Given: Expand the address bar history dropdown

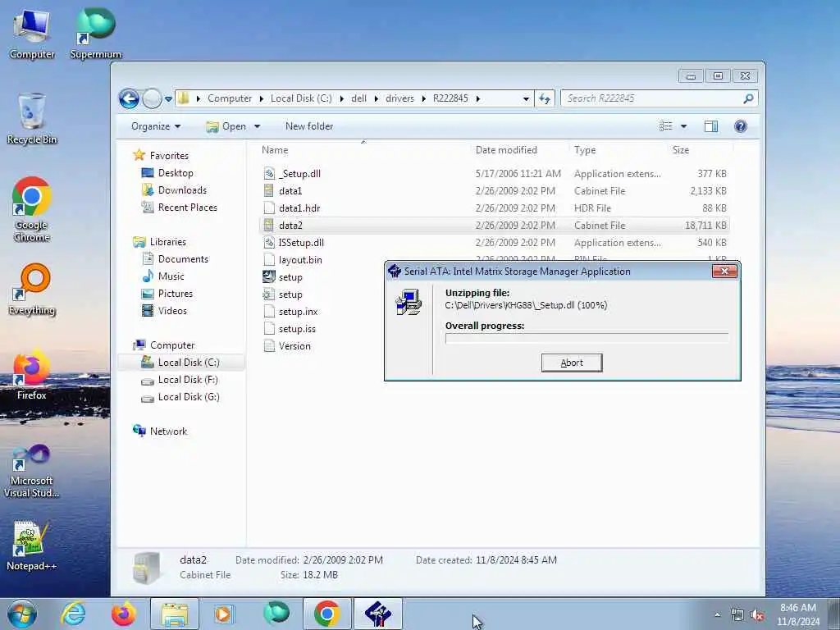Looking at the screenshot, I should (x=526, y=98).
